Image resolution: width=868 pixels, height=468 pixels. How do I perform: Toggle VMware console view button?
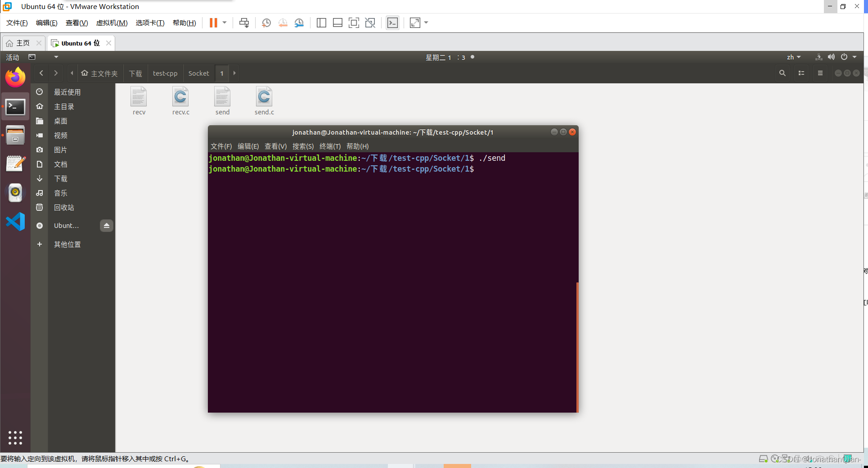[x=392, y=23]
